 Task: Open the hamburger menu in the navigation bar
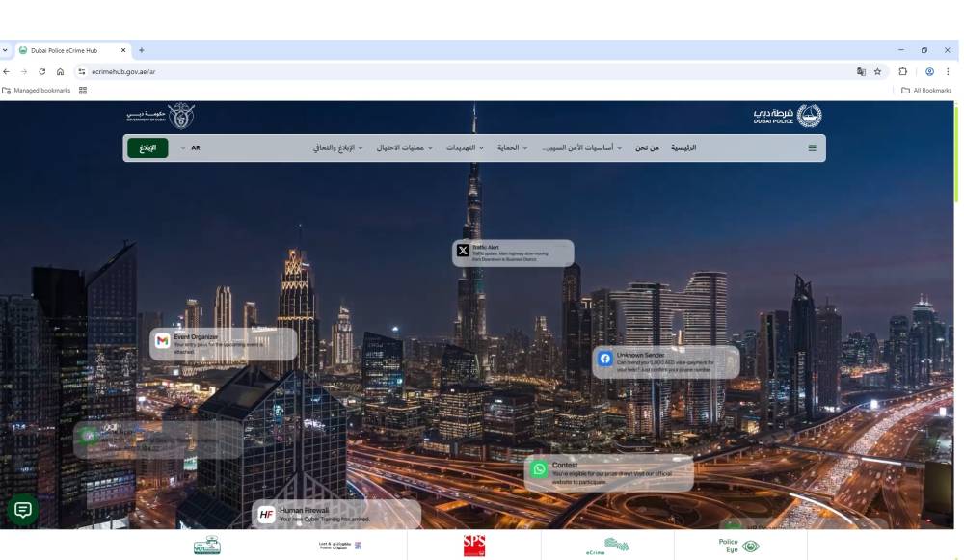812,147
